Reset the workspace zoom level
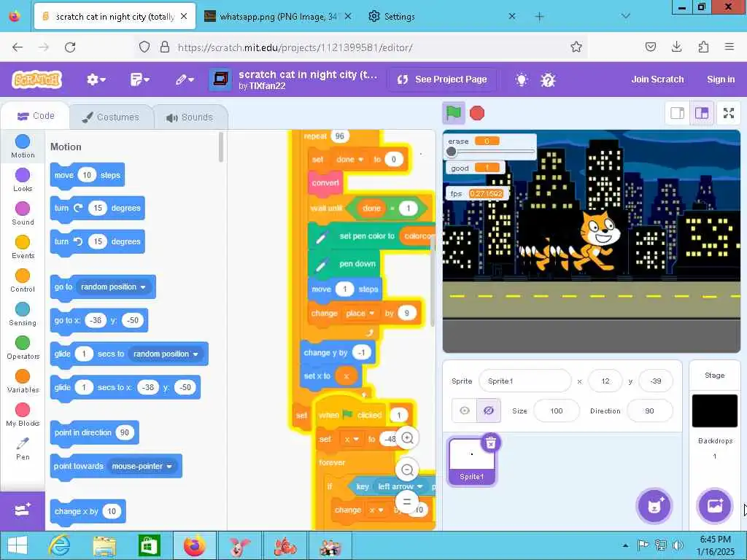 point(407,502)
